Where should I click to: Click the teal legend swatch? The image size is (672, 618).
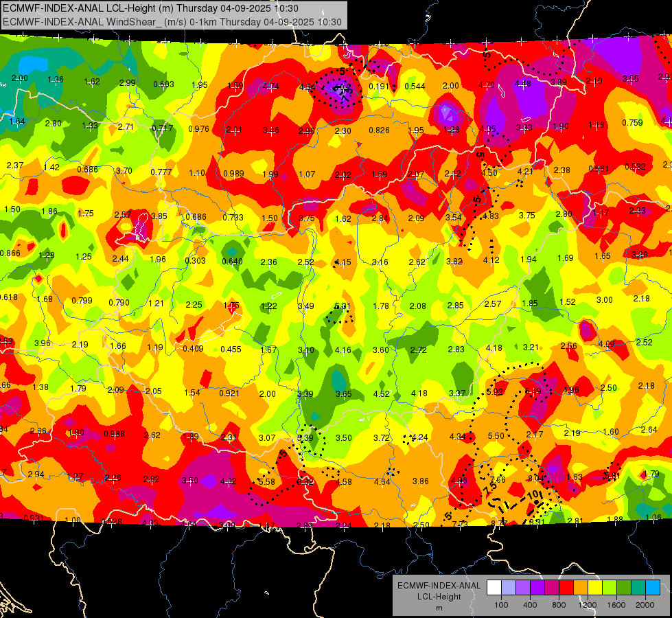[x=638, y=587]
